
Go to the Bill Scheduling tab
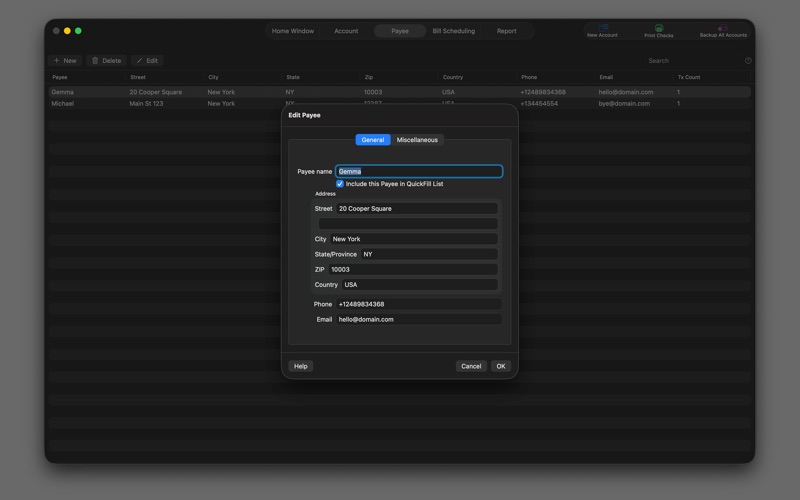454,31
